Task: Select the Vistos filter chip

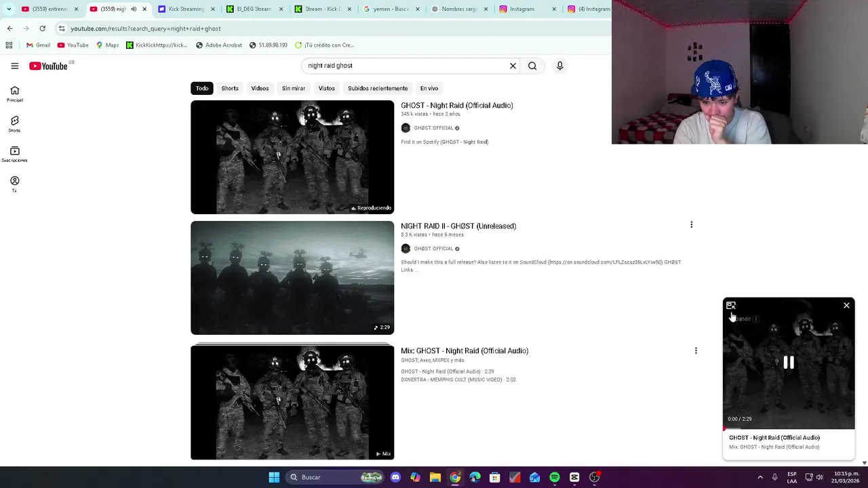Action: pyautogui.click(x=327, y=88)
